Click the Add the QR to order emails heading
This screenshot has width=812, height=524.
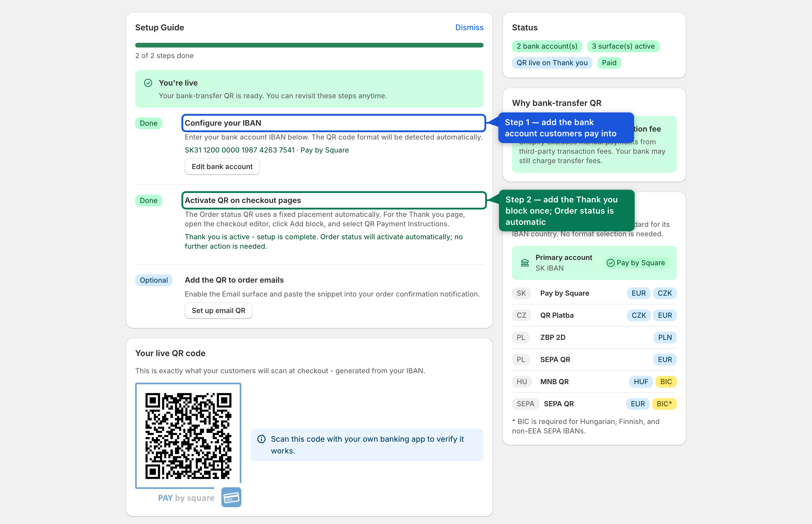tap(234, 280)
